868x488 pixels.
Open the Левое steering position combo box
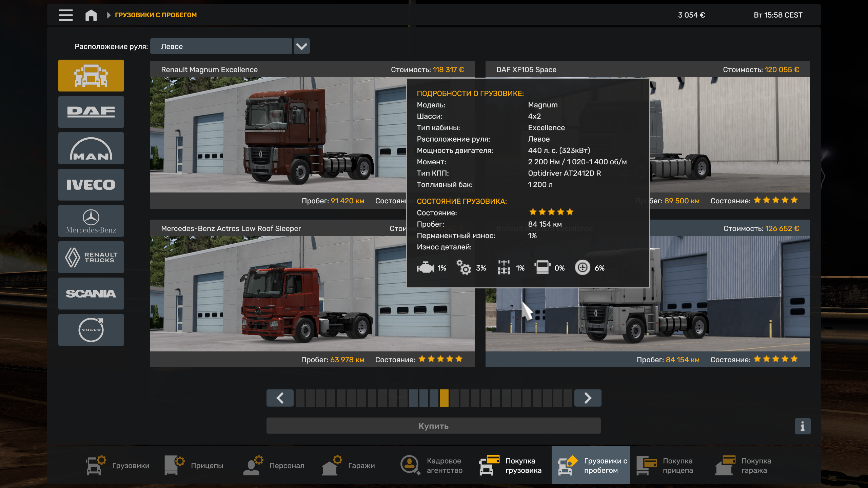[221, 46]
